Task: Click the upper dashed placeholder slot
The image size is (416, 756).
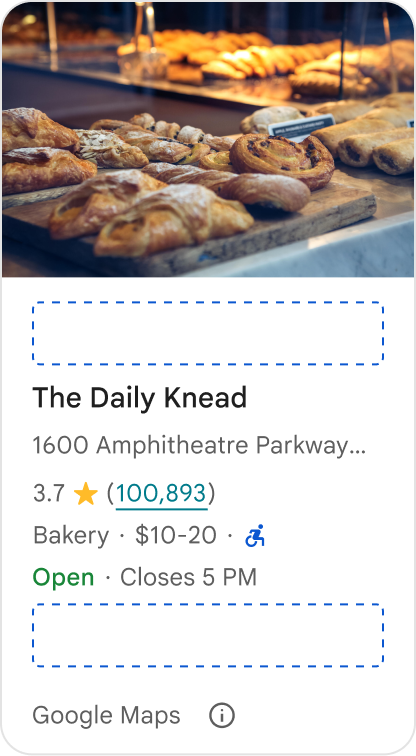Action: tap(208, 333)
